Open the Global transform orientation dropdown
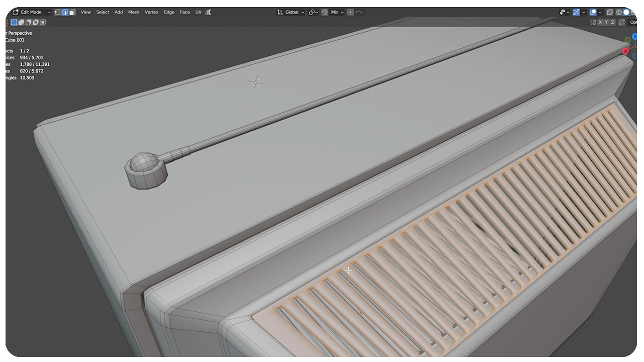644x362 pixels. (x=291, y=12)
